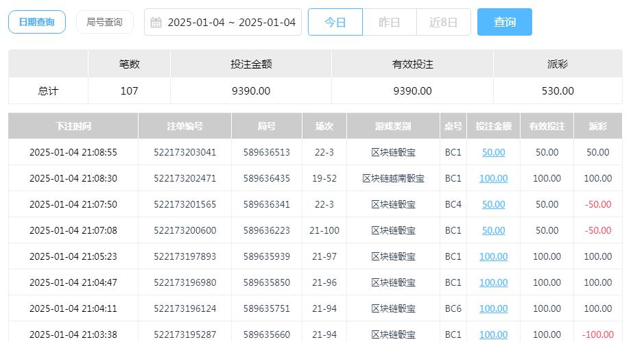Click the 注单编号 column header
Image resolution: width=644 pixels, height=342 pixels.
[184, 126]
